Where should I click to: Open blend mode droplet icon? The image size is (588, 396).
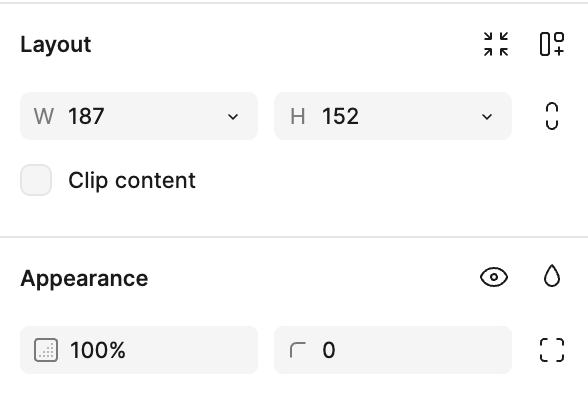click(552, 276)
